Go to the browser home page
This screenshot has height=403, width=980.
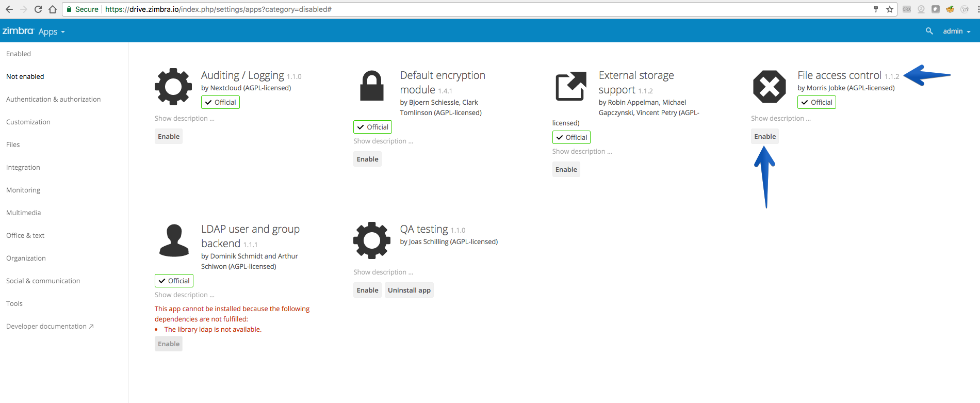(53, 9)
